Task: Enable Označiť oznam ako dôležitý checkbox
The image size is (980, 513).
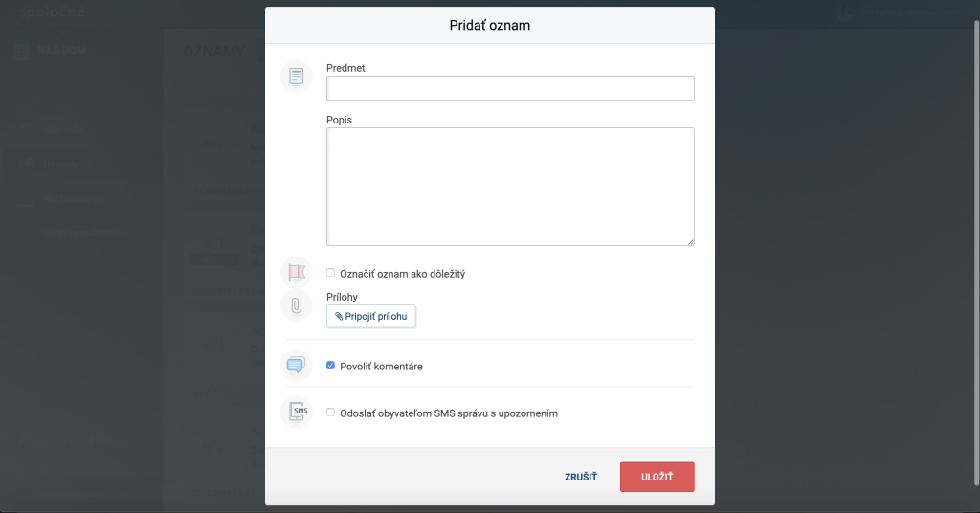Action: tap(330, 273)
